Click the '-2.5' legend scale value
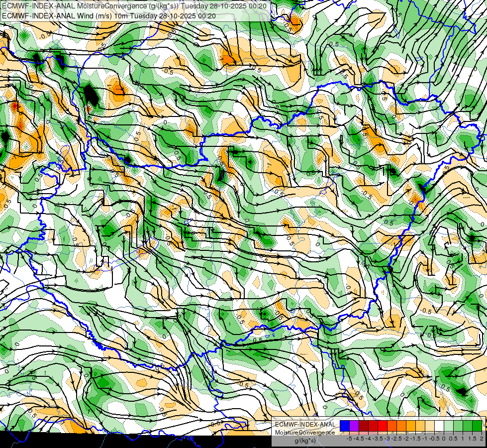The image size is (487, 448). [x=396, y=439]
